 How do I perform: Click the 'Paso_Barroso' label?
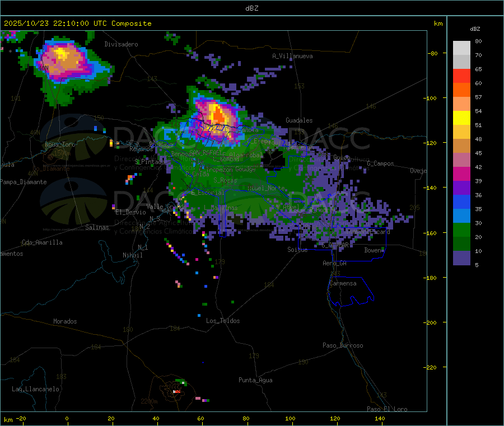click(343, 345)
